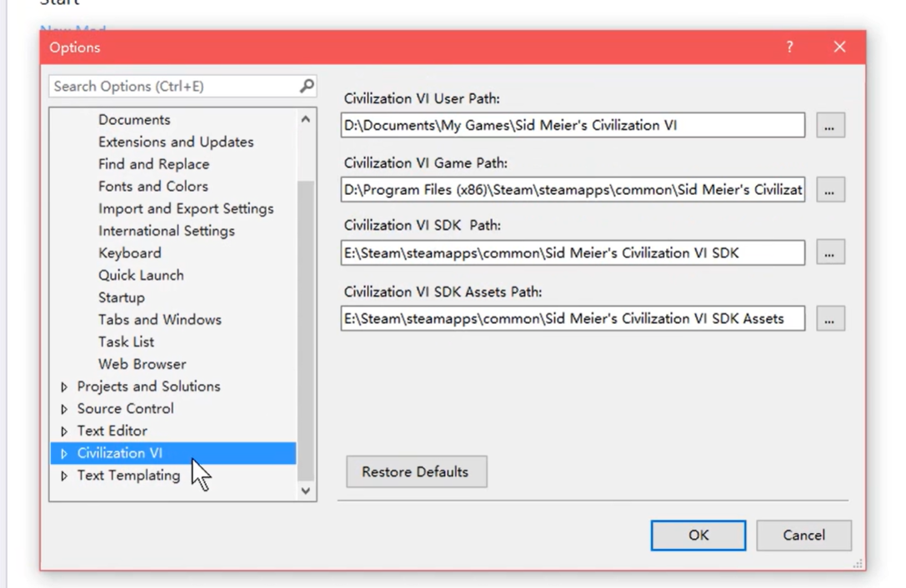The width and height of the screenshot is (906, 588).
Task: Expand Source Control node
Action: (64, 409)
